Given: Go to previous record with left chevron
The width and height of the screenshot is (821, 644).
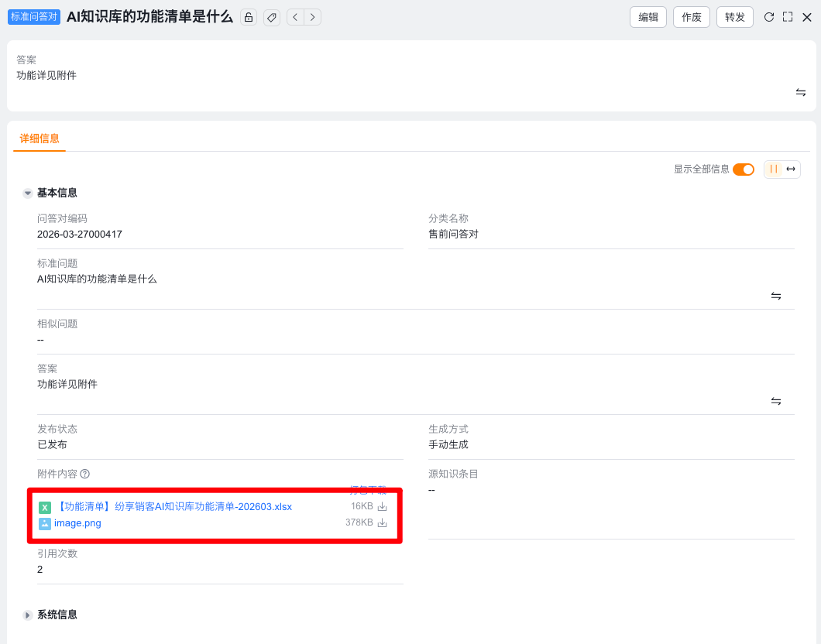Looking at the screenshot, I should (x=295, y=17).
